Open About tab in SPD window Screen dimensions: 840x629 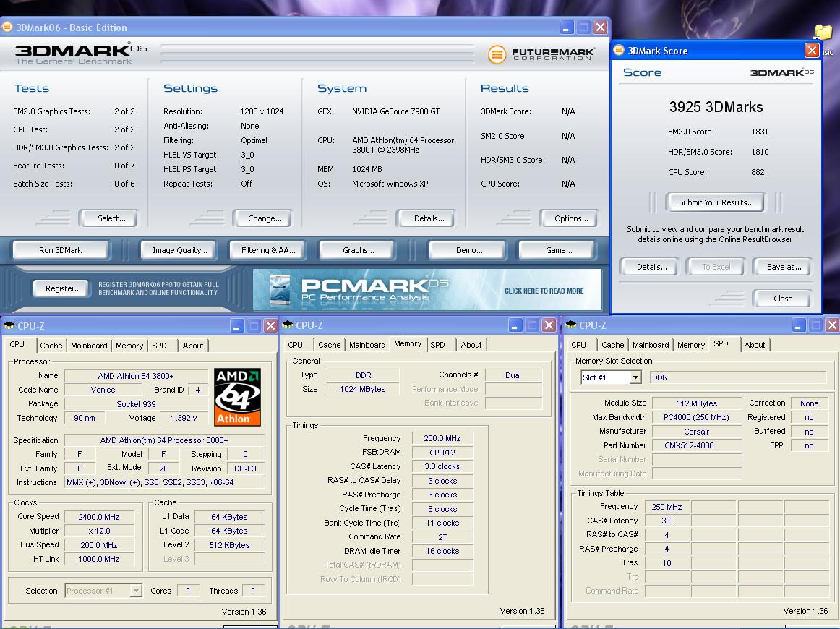(x=755, y=345)
